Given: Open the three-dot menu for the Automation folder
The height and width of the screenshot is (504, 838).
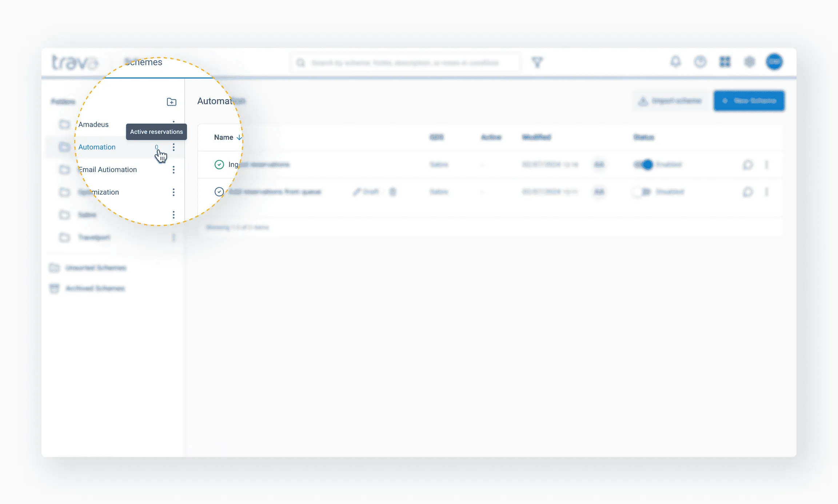Looking at the screenshot, I should pyautogui.click(x=174, y=147).
